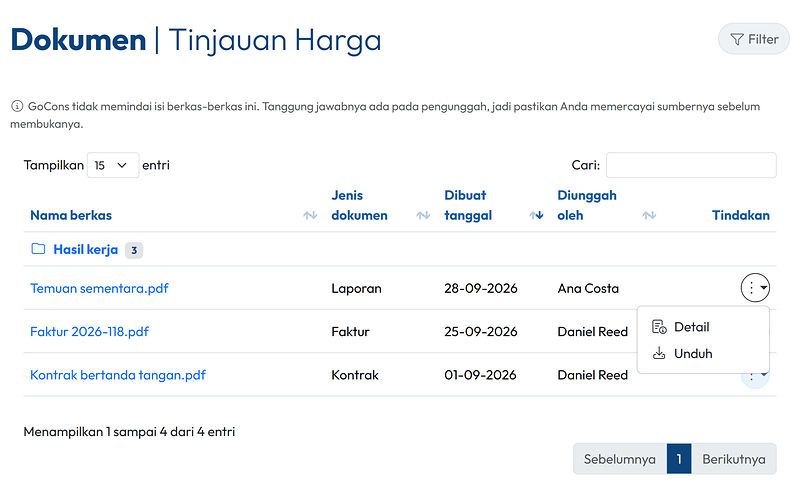Screen dimensions: 800x500
Task: Click Daniel Reed in the Faktur row
Action: coord(592,332)
